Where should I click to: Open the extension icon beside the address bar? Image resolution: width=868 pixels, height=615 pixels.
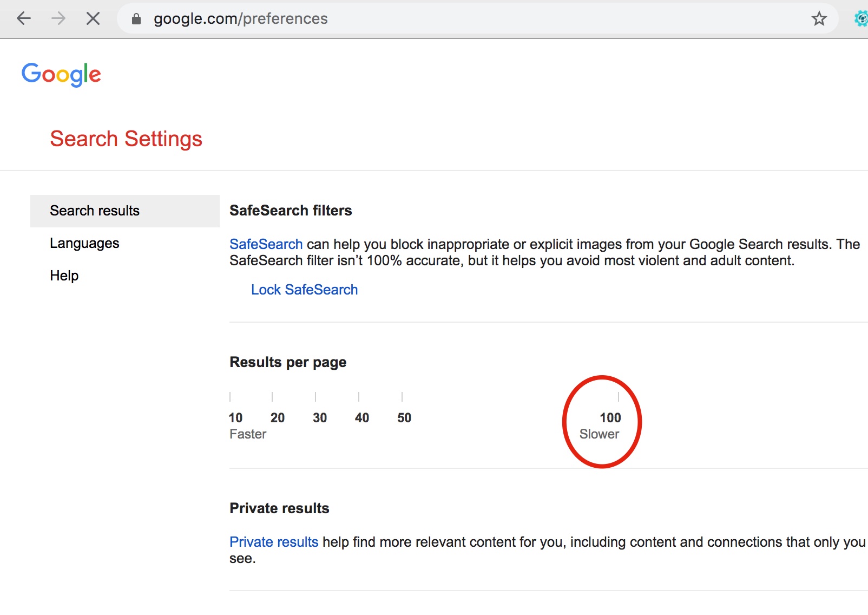point(861,19)
